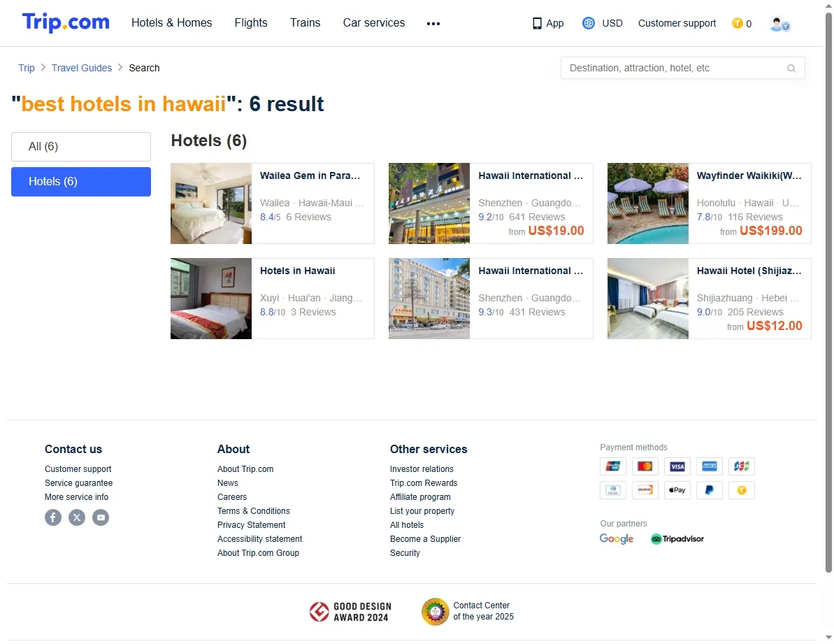
Task: Focus the destination search field
Action: point(682,68)
